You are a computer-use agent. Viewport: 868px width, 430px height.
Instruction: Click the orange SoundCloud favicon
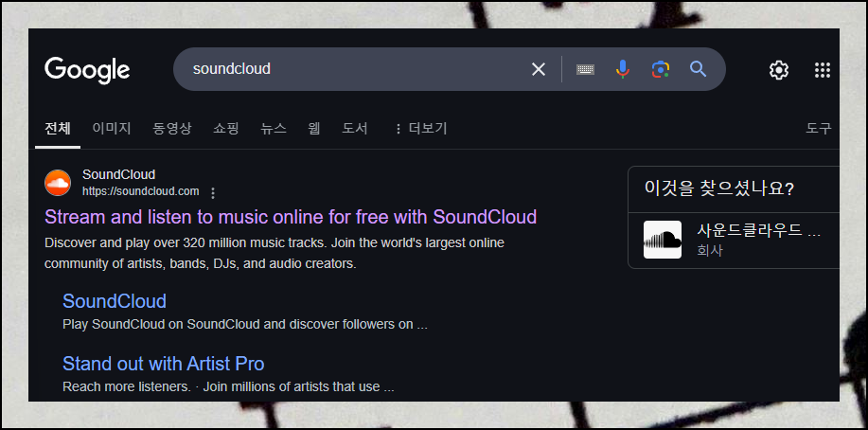[58, 183]
